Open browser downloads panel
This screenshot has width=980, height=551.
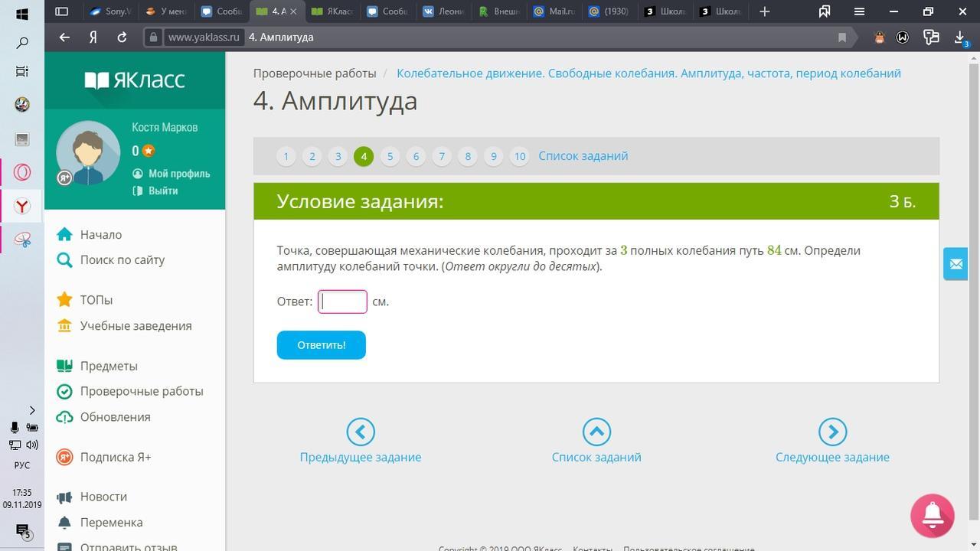point(959,37)
